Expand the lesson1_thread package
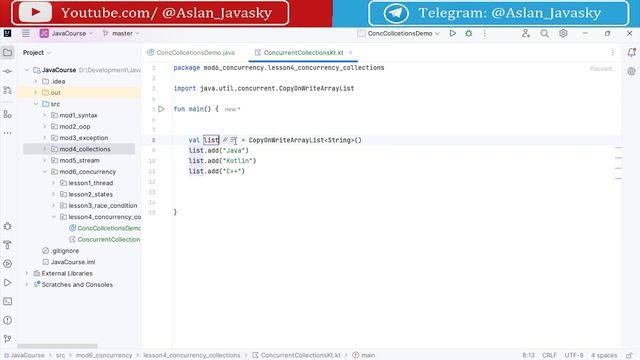 point(54,183)
